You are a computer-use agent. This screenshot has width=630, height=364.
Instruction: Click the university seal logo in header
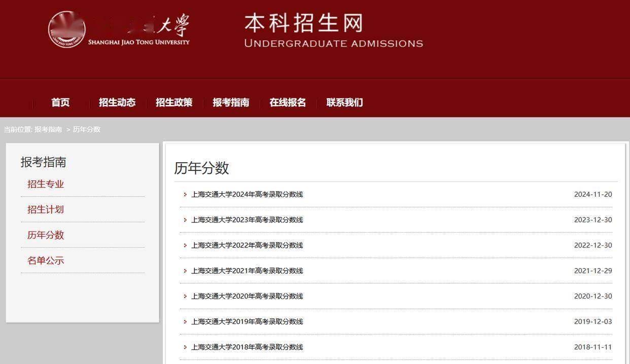(67, 29)
